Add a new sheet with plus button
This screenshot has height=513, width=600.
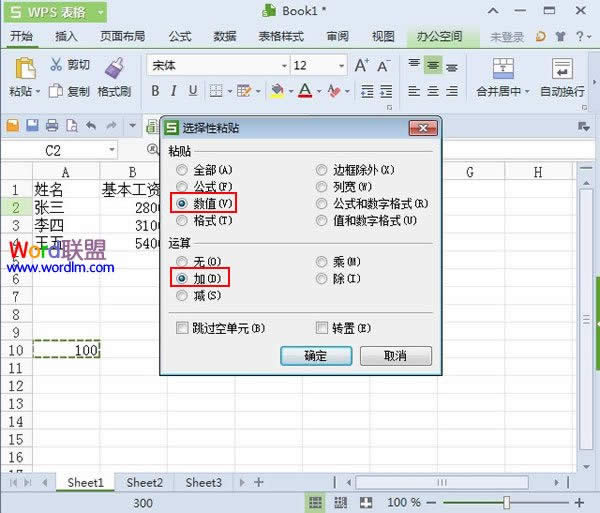tap(259, 482)
